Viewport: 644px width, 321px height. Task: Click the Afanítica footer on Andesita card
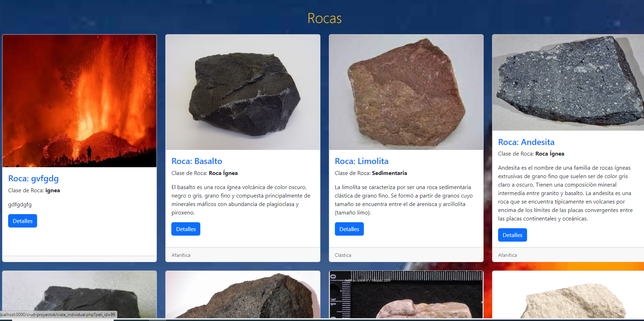[507, 255]
